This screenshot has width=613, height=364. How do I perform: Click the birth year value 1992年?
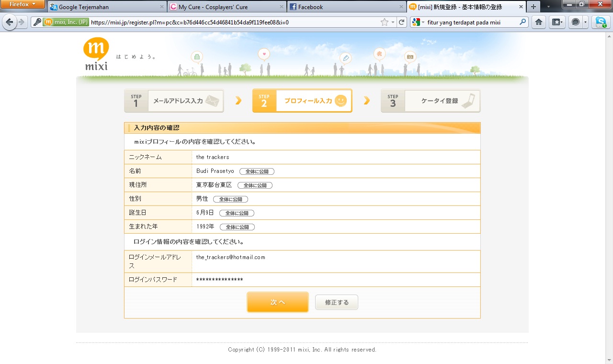click(x=205, y=227)
